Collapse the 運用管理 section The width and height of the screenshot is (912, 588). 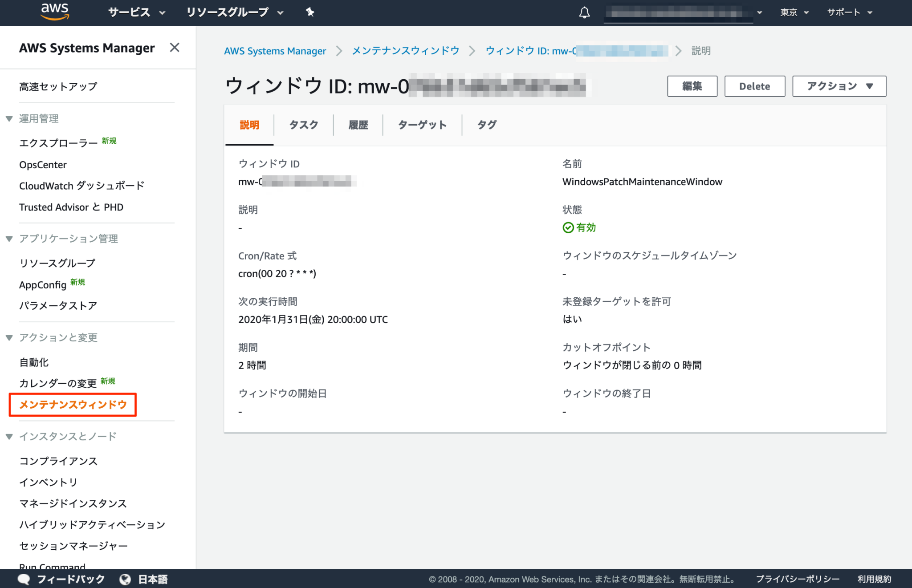pyautogui.click(x=8, y=118)
